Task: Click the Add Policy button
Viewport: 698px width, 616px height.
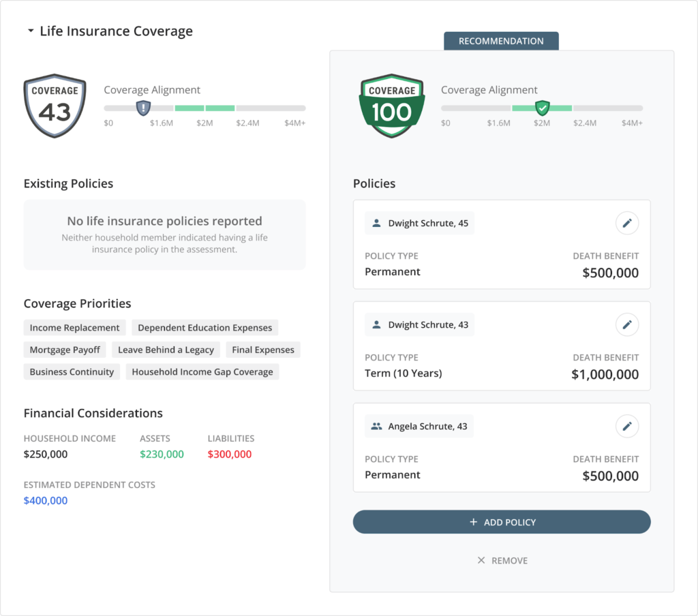Action: [502, 522]
